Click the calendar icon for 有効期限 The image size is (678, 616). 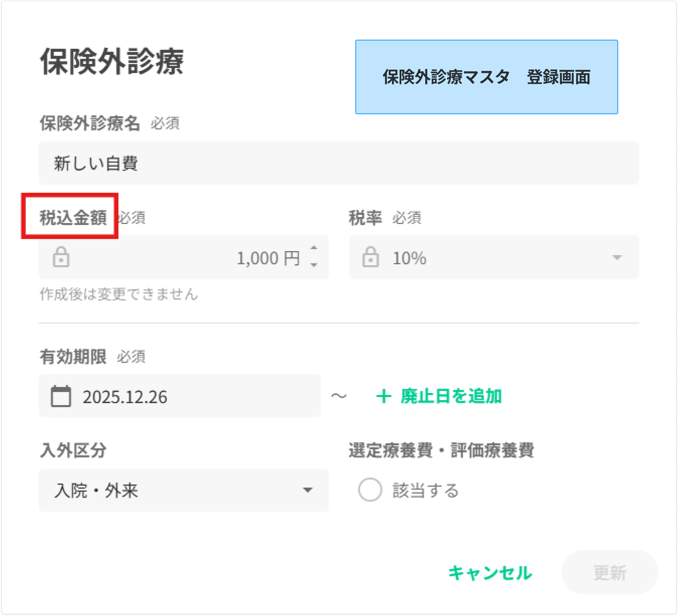61,396
